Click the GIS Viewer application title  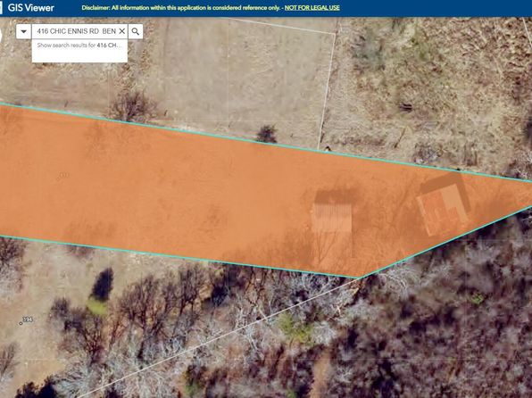[31, 8]
